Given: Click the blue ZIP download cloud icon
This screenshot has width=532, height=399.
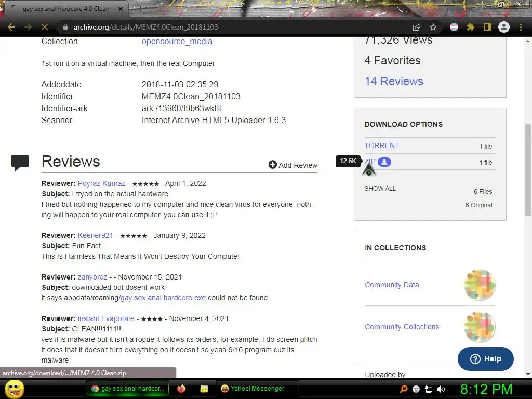Looking at the screenshot, I should tap(384, 162).
